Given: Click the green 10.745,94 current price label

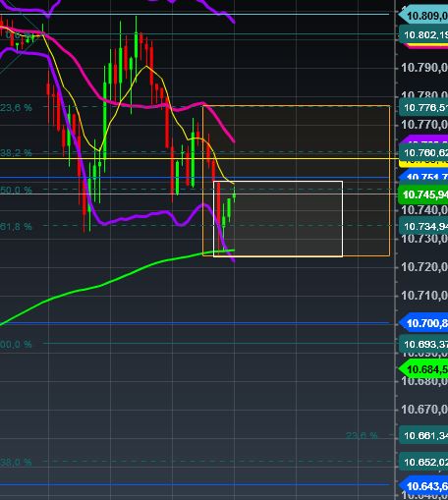Looking at the screenshot, I should pyautogui.click(x=423, y=194).
